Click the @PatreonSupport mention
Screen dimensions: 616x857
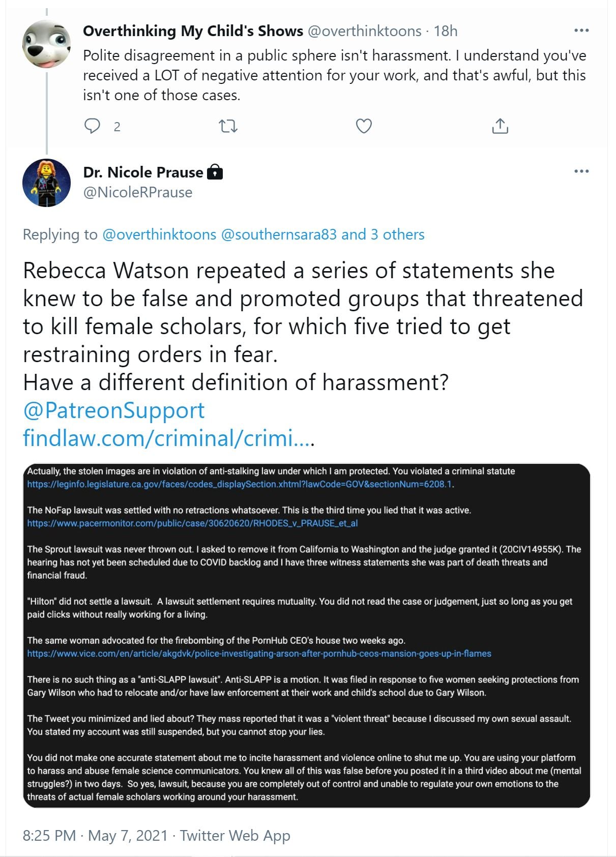tap(114, 410)
